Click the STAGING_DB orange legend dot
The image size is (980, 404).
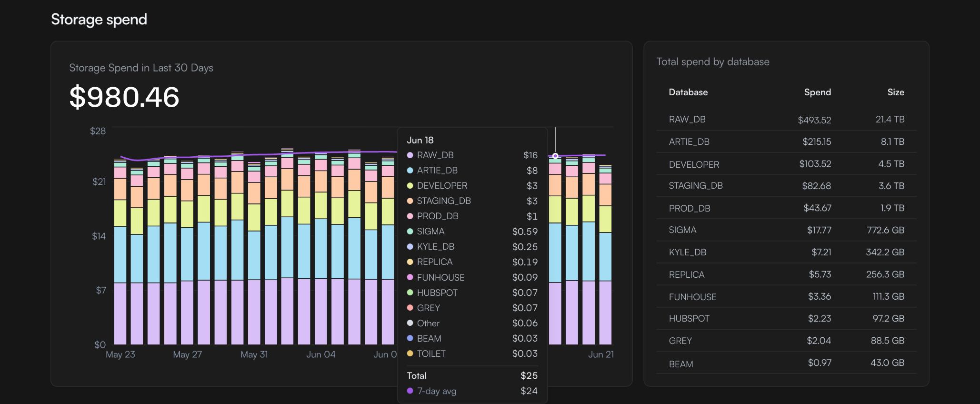pos(410,201)
